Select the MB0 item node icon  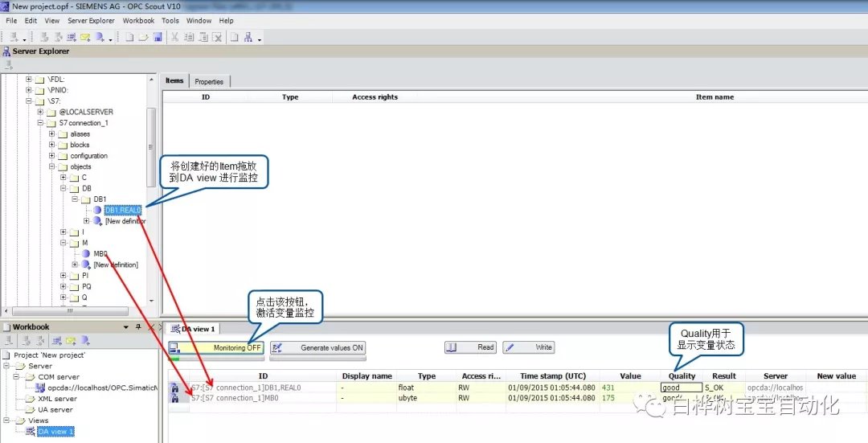point(86,253)
